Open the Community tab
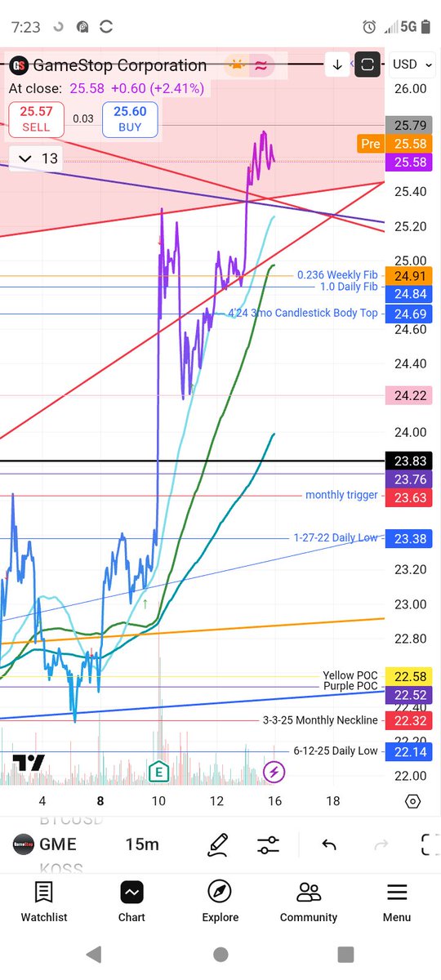441x980 pixels. click(x=309, y=902)
